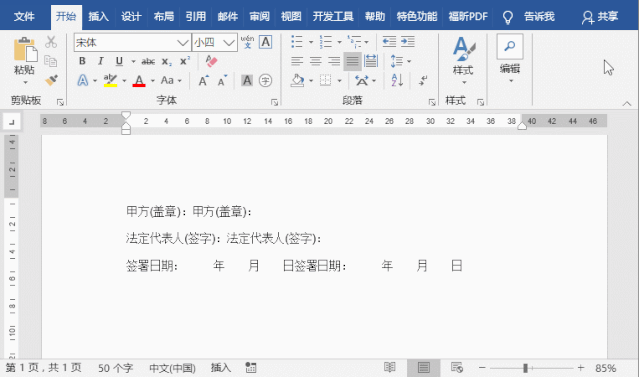
Task: Toggle Italic formatting
Action: 100,61
